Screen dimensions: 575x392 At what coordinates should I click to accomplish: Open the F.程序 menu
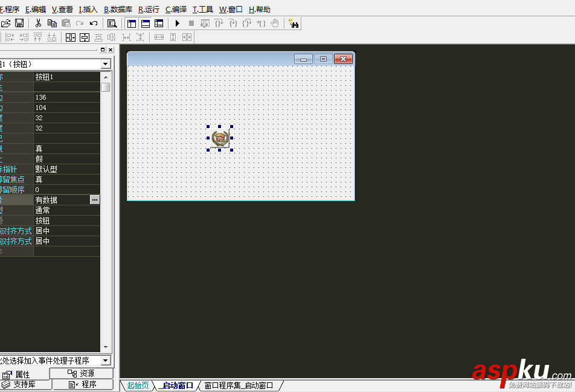point(10,10)
